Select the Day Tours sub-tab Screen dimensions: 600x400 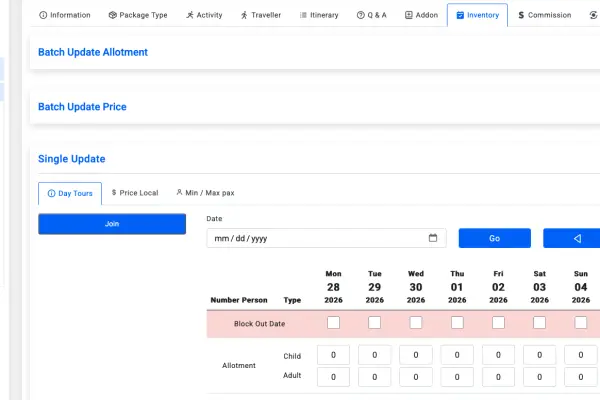tap(70, 193)
